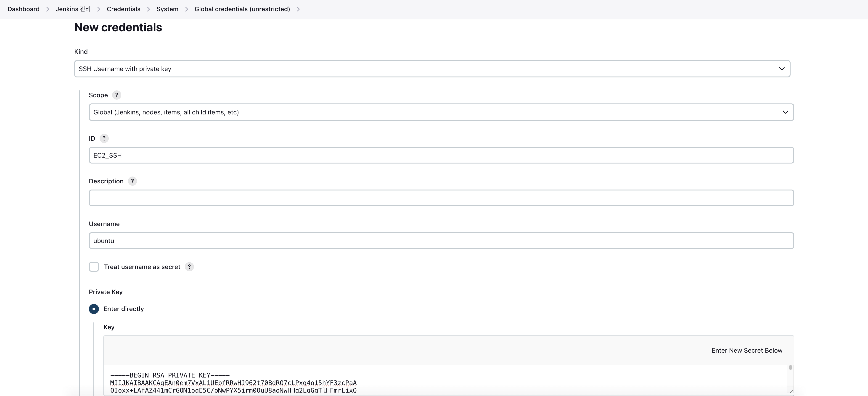
Task: Open Description field help icon
Action: click(x=132, y=181)
